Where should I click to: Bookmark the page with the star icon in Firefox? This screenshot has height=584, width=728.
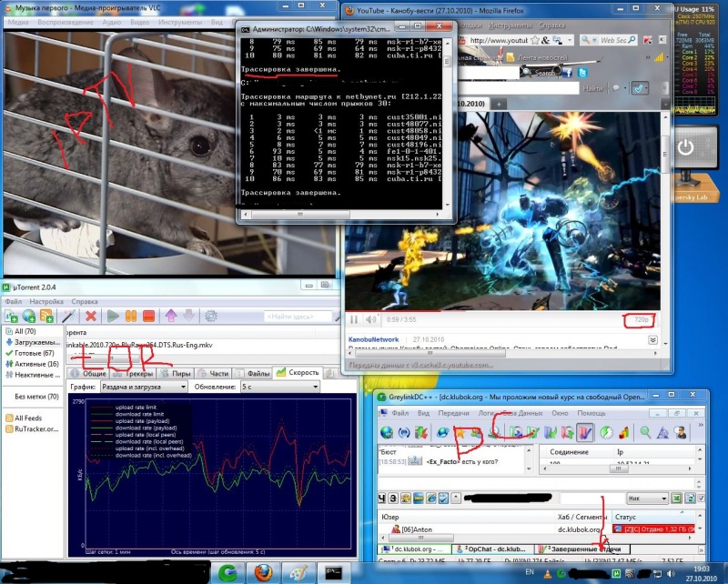[x=535, y=40]
